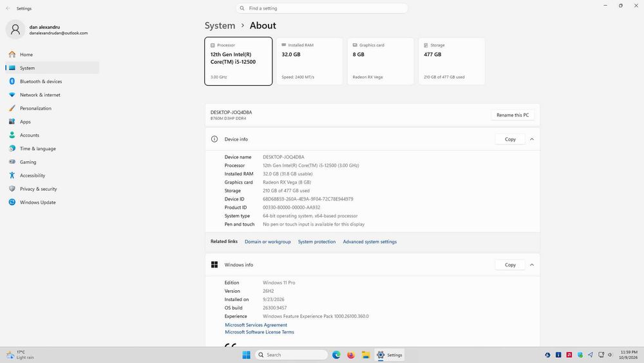
Task: Collapse the Windows info section
Action: 532,265
